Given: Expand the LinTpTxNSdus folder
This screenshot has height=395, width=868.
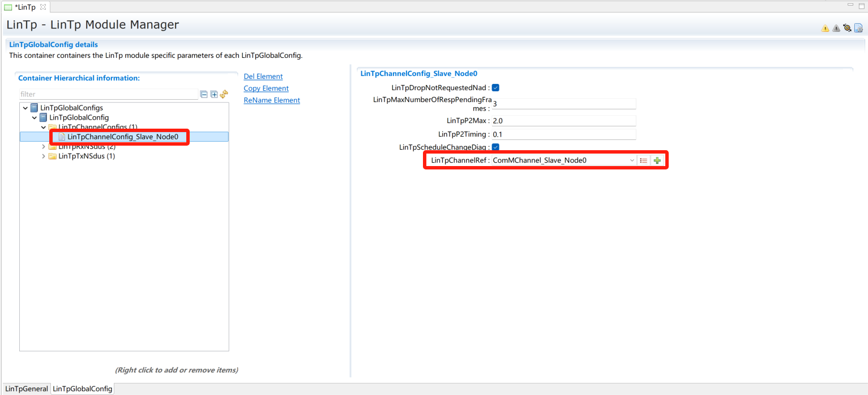Looking at the screenshot, I should tap(44, 156).
